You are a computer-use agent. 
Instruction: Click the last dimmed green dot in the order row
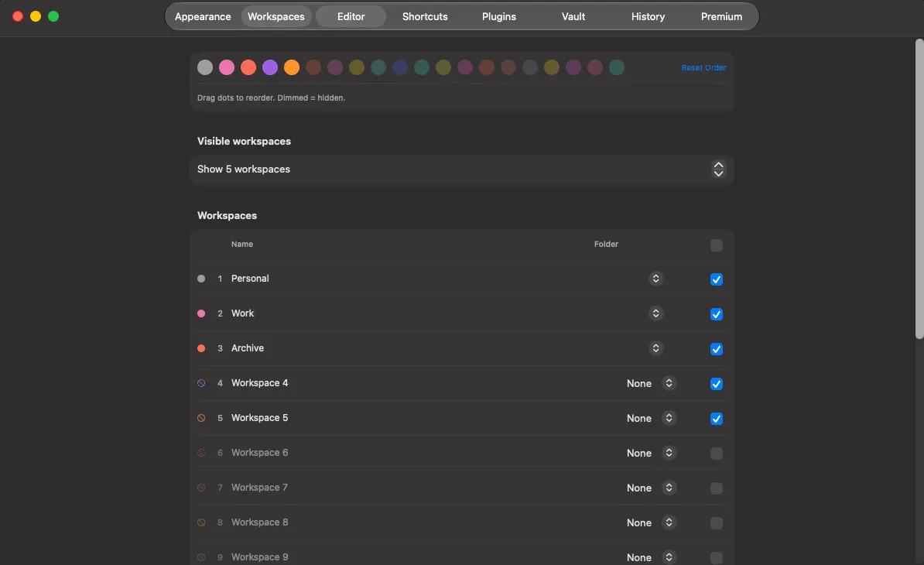617,67
